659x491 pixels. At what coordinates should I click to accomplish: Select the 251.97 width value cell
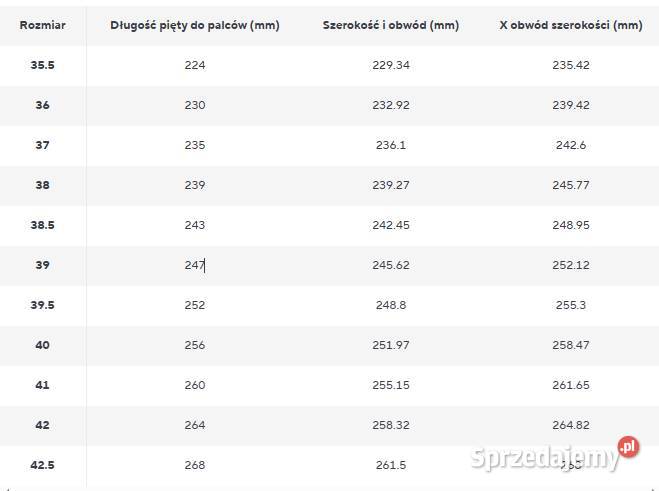pos(390,345)
